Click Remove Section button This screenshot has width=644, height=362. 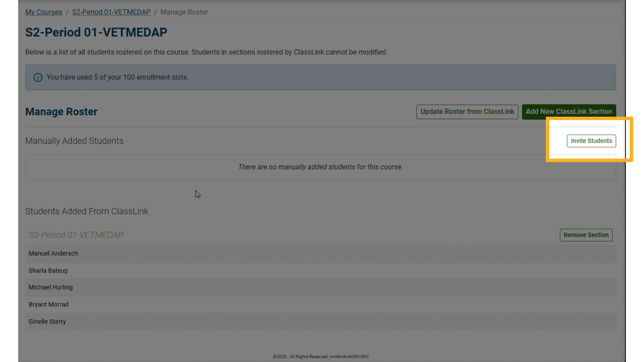(586, 235)
